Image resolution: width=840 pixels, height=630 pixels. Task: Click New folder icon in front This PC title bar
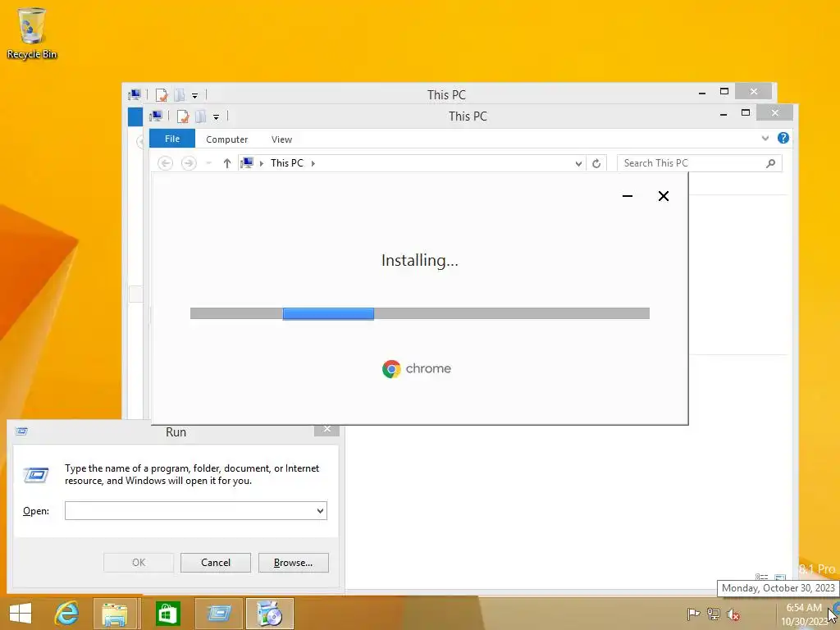[x=201, y=116]
